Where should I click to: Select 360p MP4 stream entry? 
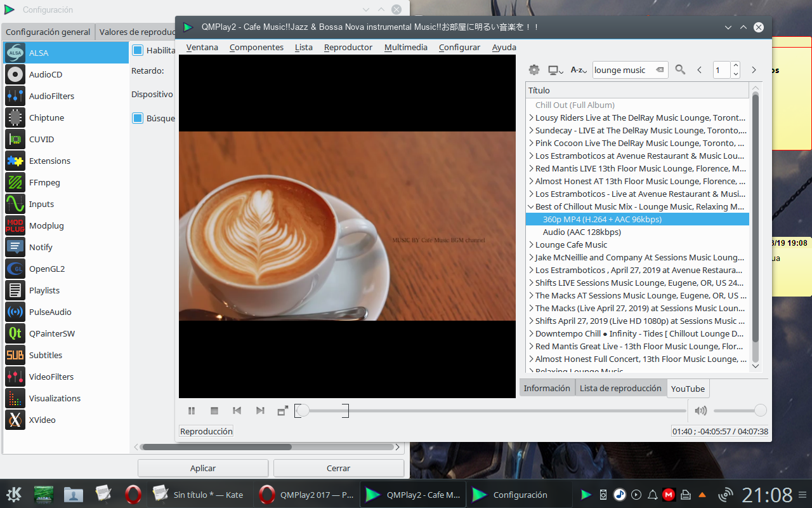637,219
